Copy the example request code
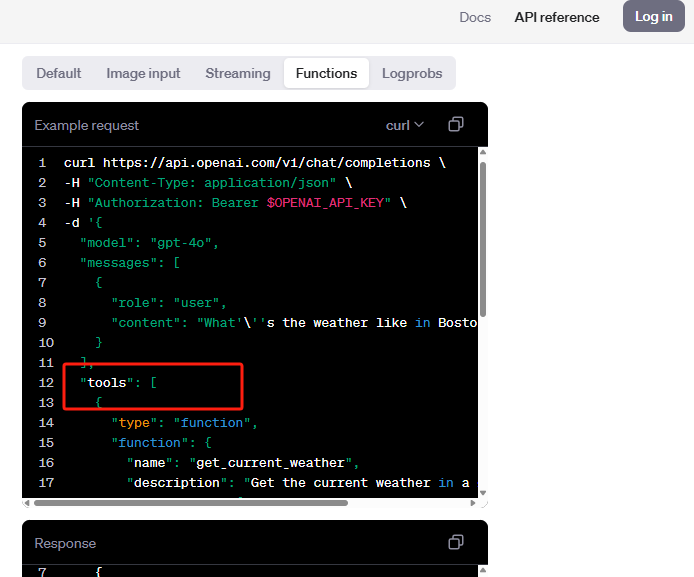This screenshot has height=577, width=694. (456, 125)
